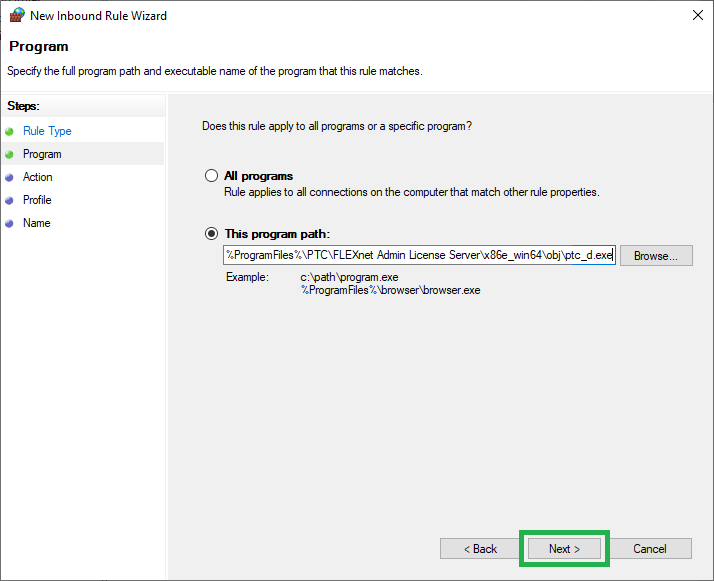The height and width of the screenshot is (581, 714).
Task: Click the question about all programs or specific program
Action: tap(337, 126)
